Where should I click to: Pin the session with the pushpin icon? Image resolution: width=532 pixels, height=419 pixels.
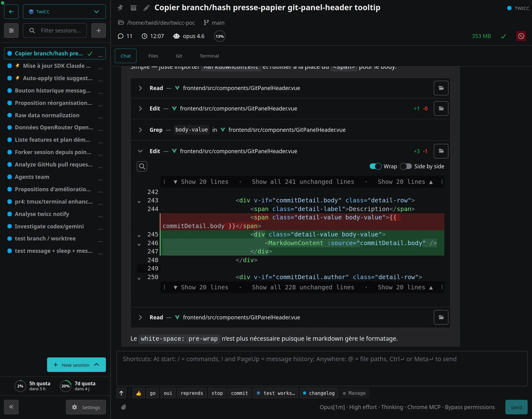[x=120, y=8]
